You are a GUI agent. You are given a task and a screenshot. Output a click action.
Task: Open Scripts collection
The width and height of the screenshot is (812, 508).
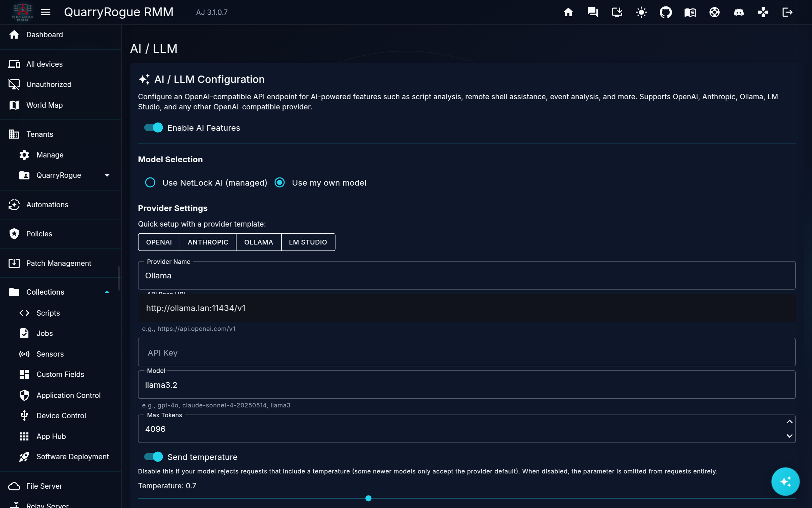[61, 313]
